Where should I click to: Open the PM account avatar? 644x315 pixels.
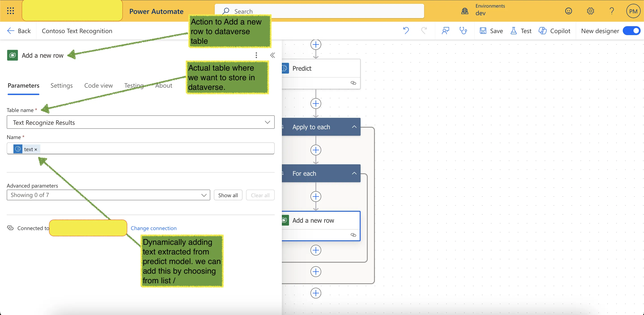pyautogui.click(x=633, y=11)
